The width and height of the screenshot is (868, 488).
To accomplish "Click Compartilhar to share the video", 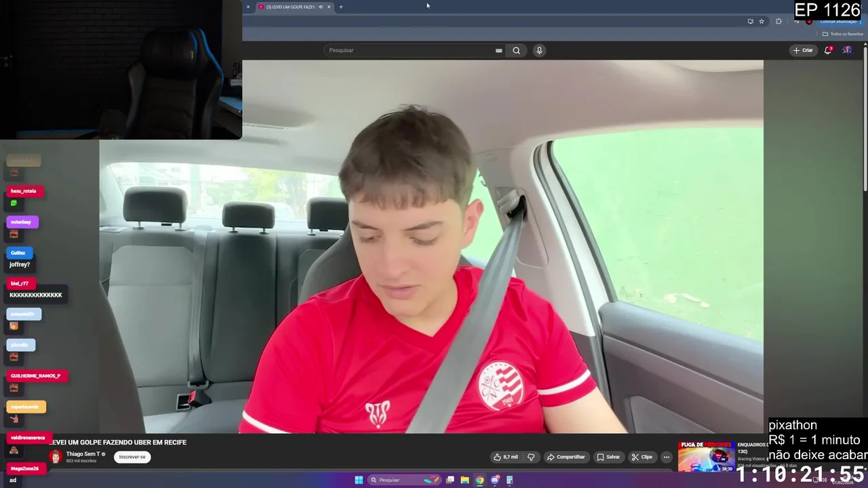I will (566, 457).
